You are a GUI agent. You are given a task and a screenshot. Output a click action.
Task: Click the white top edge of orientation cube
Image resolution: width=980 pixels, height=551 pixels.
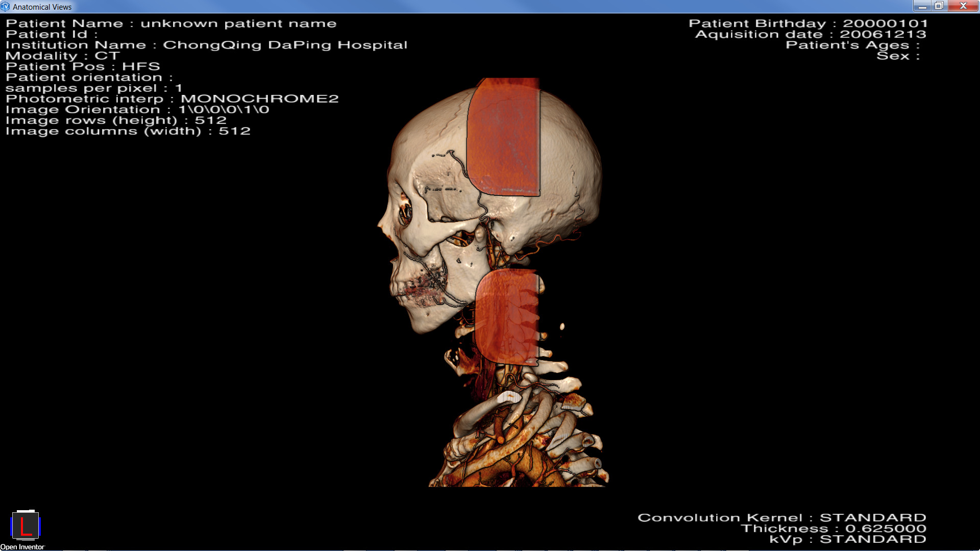tap(26, 511)
